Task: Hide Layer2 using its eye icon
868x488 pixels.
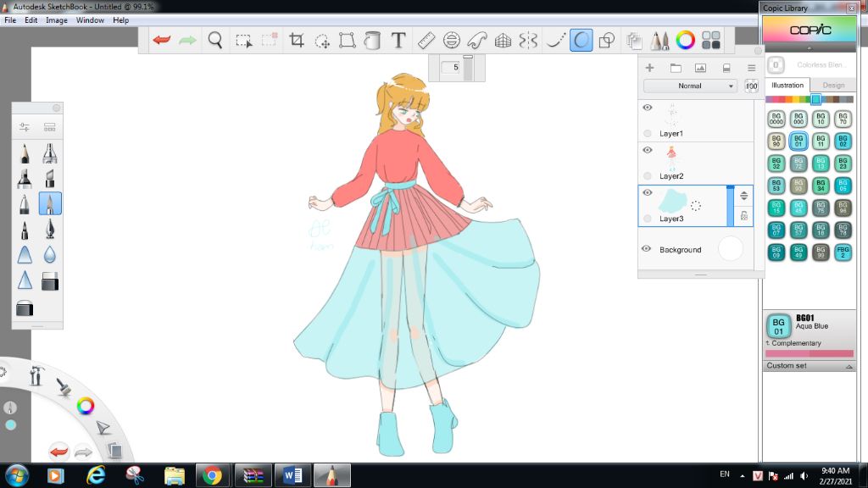Action: pos(647,150)
